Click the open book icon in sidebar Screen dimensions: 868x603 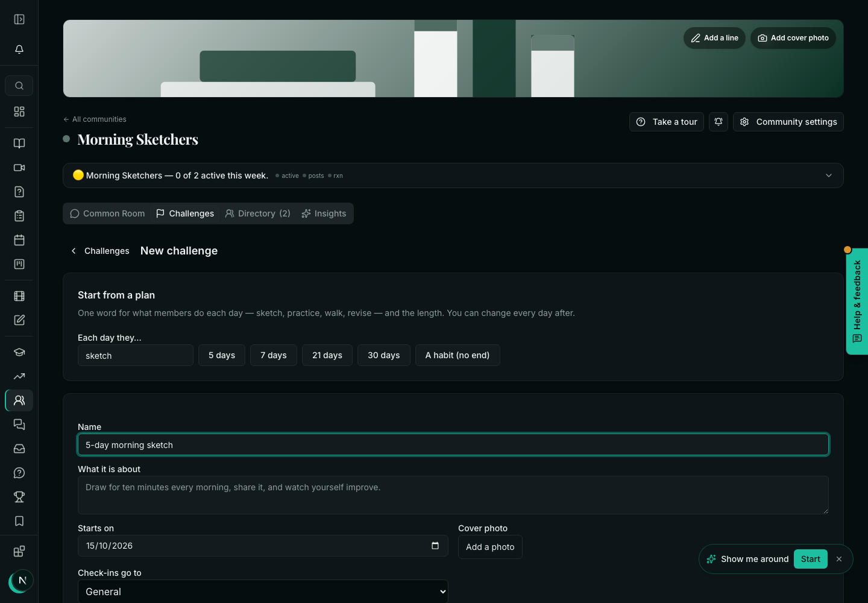19,144
